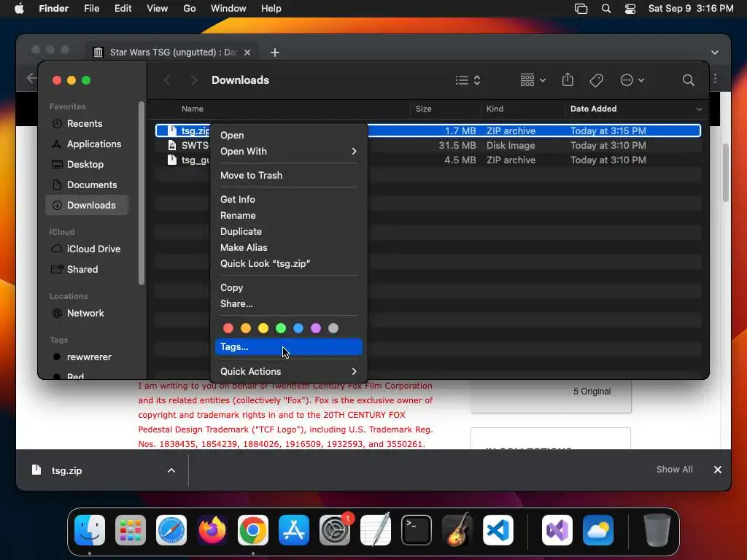The width and height of the screenshot is (747, 560).
Task: Open Visual Studio purple Dock icon
Action: 557,530
